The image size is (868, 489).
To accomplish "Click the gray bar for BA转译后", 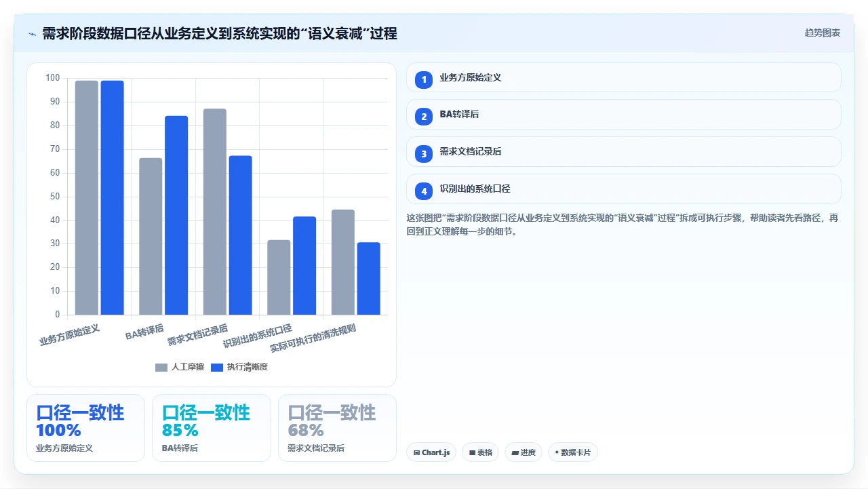I will [151, 236].
